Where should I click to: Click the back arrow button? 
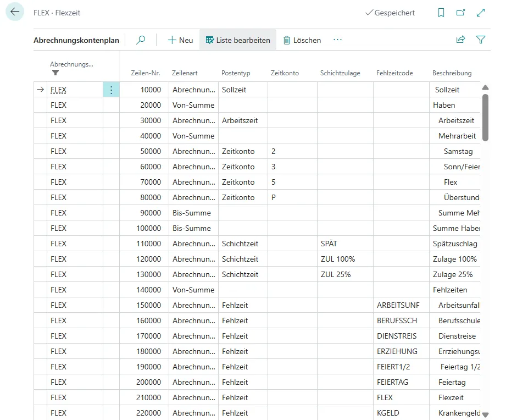[15, 12]
